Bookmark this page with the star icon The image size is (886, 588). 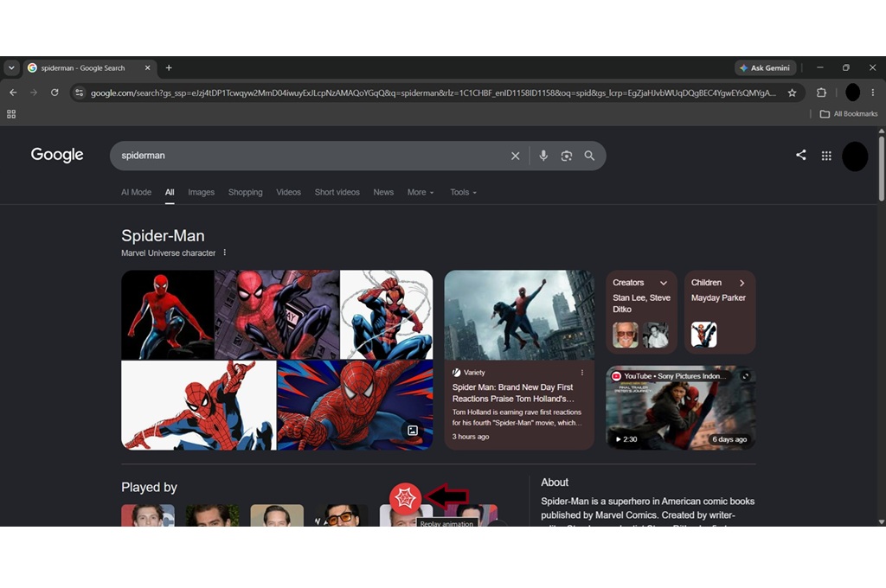pos(793,93)
